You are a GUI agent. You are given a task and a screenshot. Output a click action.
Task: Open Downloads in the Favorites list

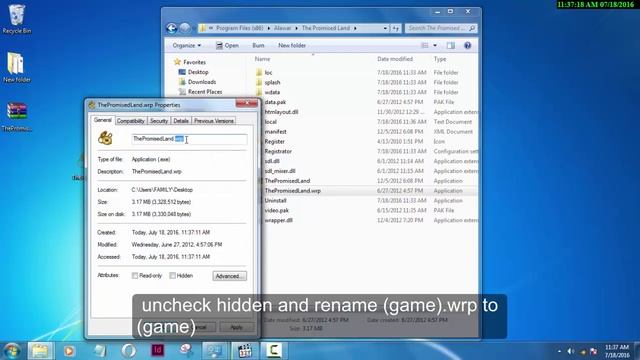(202, 82)
